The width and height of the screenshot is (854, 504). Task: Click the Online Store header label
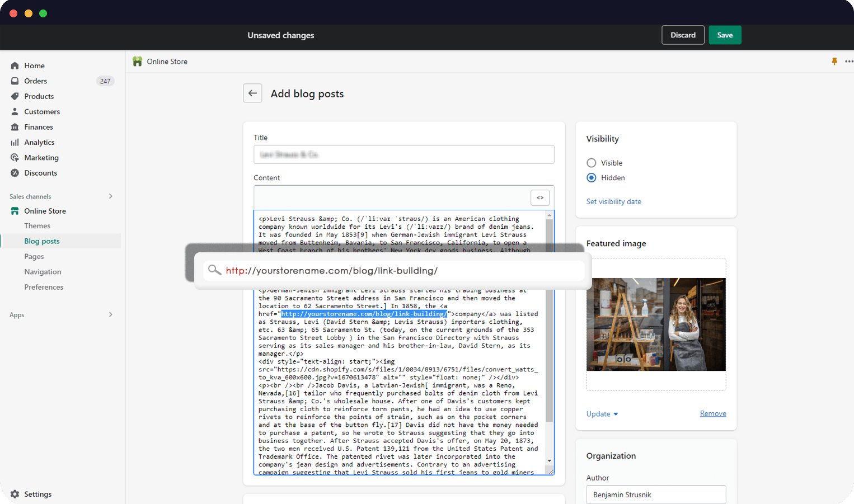pyautogui.click(x=167, y=62)
